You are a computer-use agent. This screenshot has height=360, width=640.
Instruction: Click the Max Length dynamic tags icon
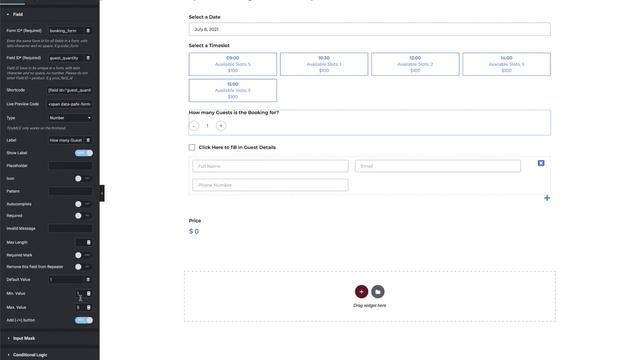click(x=89, y=242)
